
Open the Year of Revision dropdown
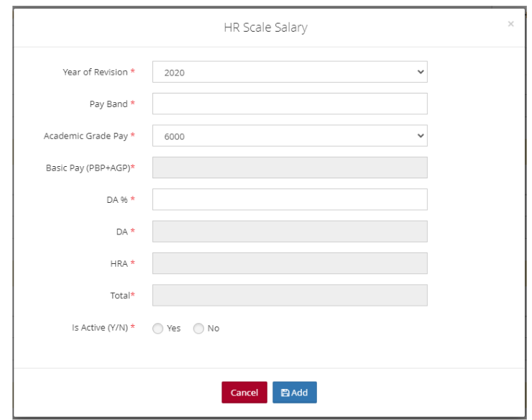coord(290,72)
